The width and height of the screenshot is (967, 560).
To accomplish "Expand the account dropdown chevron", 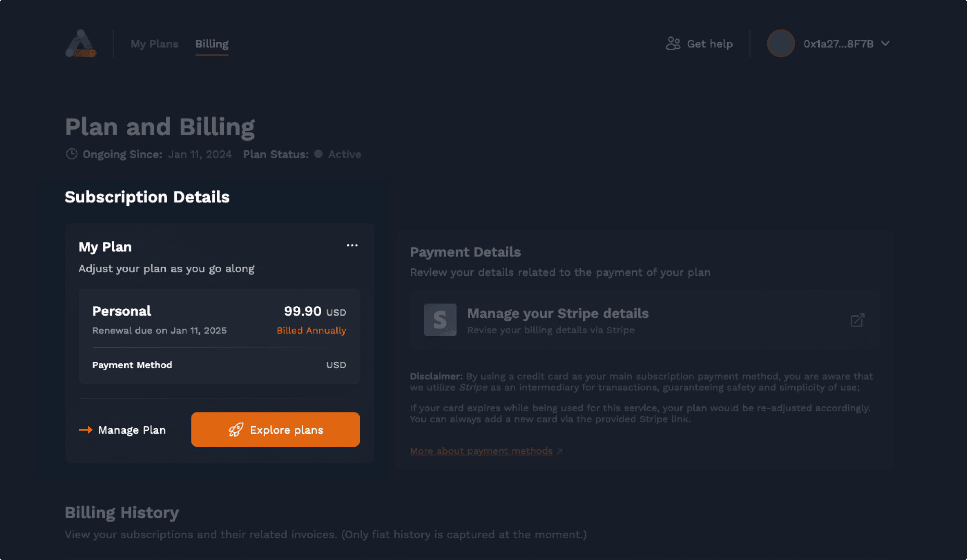I will 885,44.
